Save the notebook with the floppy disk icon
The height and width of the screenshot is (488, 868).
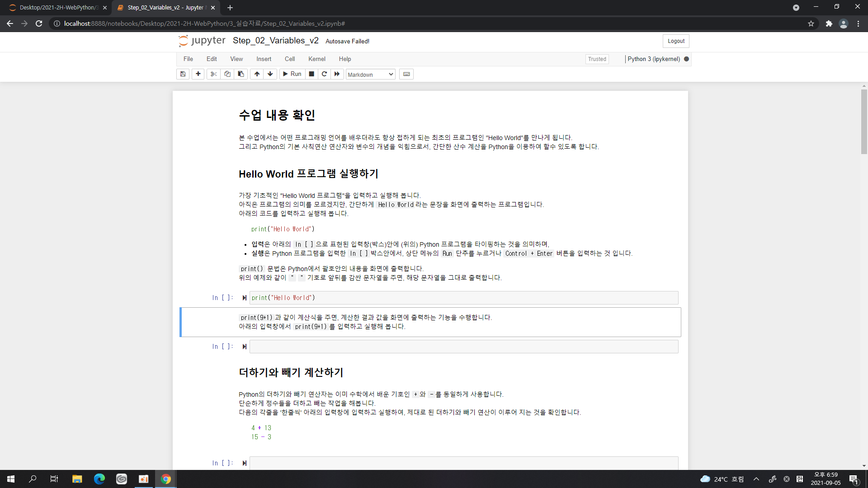(183, 74)
